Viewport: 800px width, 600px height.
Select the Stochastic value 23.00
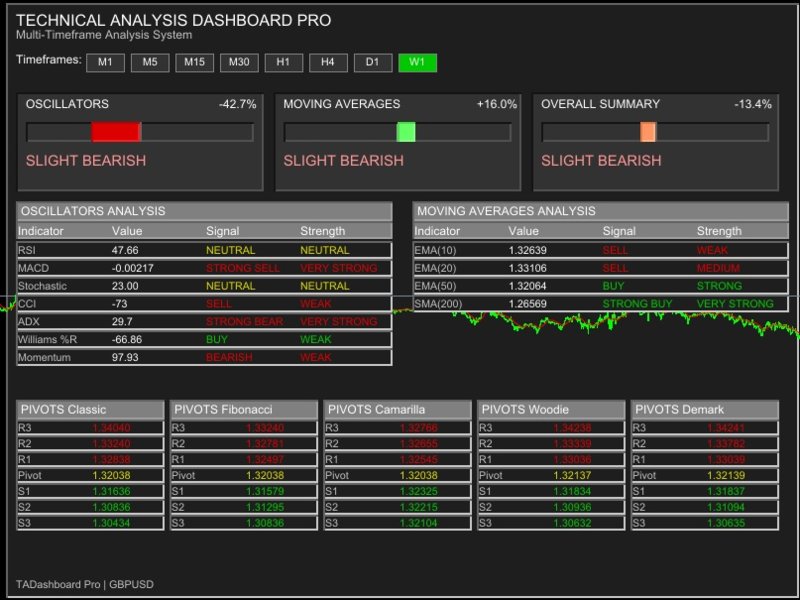point(125,286)
